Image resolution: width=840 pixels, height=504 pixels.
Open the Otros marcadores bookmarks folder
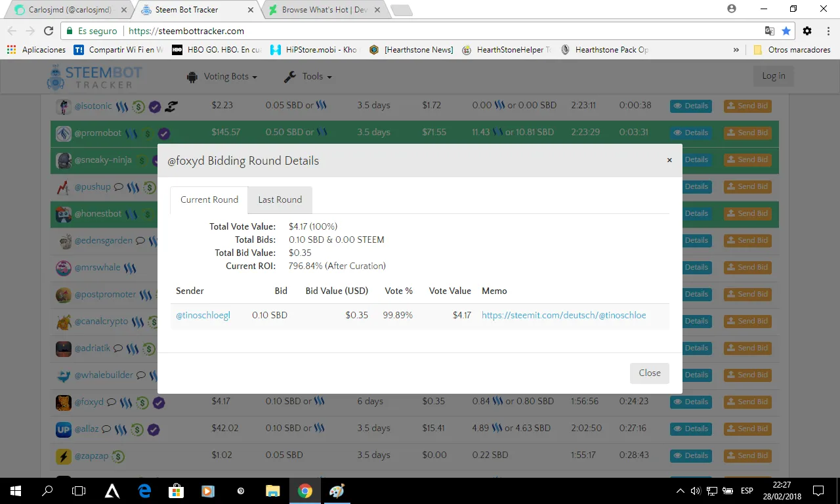coord(792,49)
